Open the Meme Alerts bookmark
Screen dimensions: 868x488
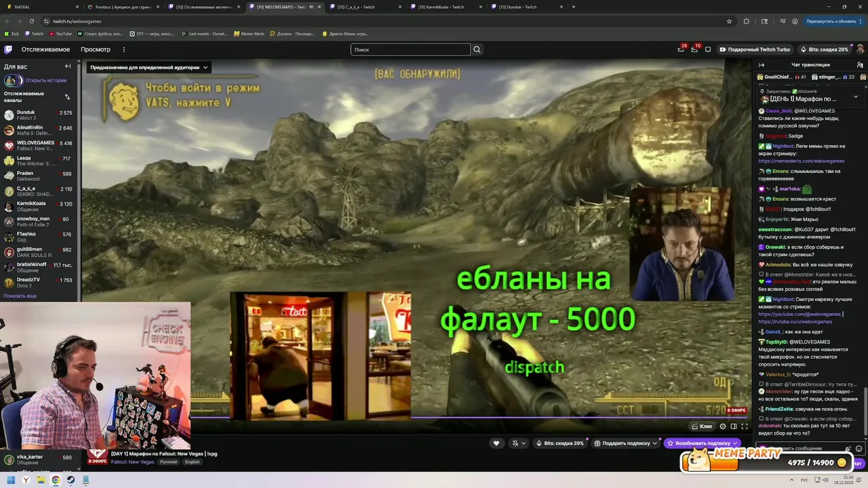[250, 33]
